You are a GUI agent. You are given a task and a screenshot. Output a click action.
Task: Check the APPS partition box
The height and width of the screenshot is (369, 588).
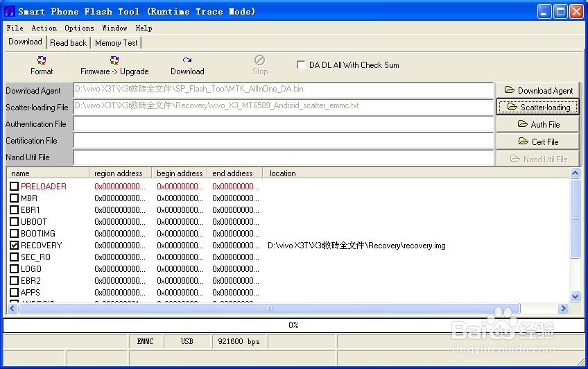[15, 292]
